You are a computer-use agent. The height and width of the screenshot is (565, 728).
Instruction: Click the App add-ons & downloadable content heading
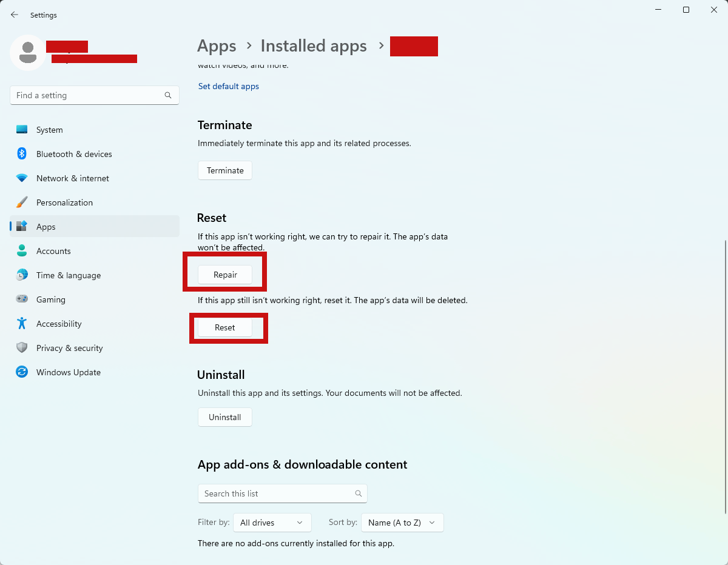[302, 464]
